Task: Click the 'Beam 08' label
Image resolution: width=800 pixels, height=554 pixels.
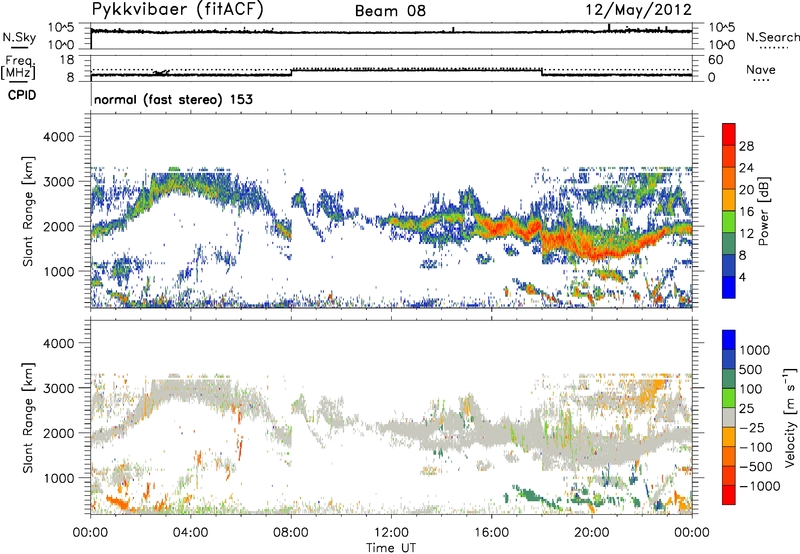Action: [x=390, y=11]
